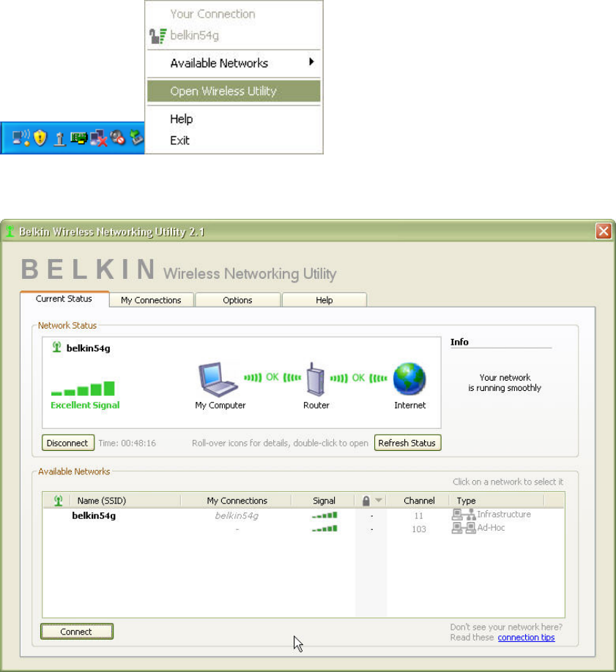616x672 pixels.
Task: Click the Belkin wireless antenna tray icon
Action: 59,139
